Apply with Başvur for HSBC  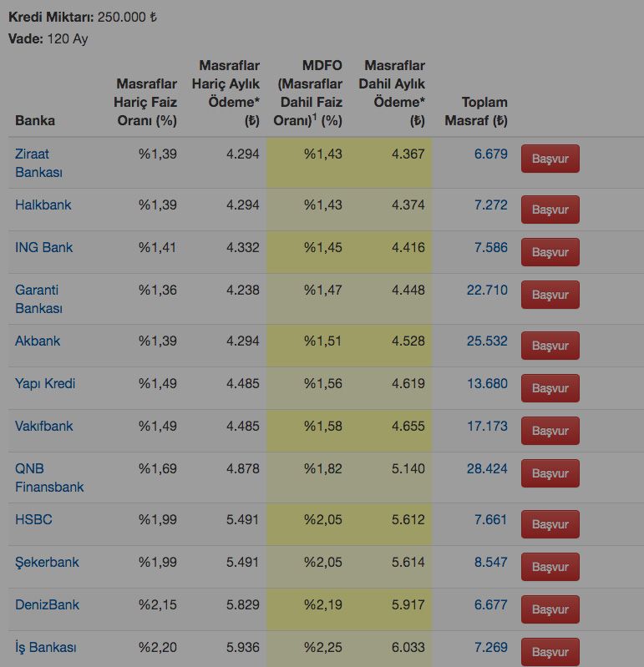pyautogui.click(x=550, y=524)
